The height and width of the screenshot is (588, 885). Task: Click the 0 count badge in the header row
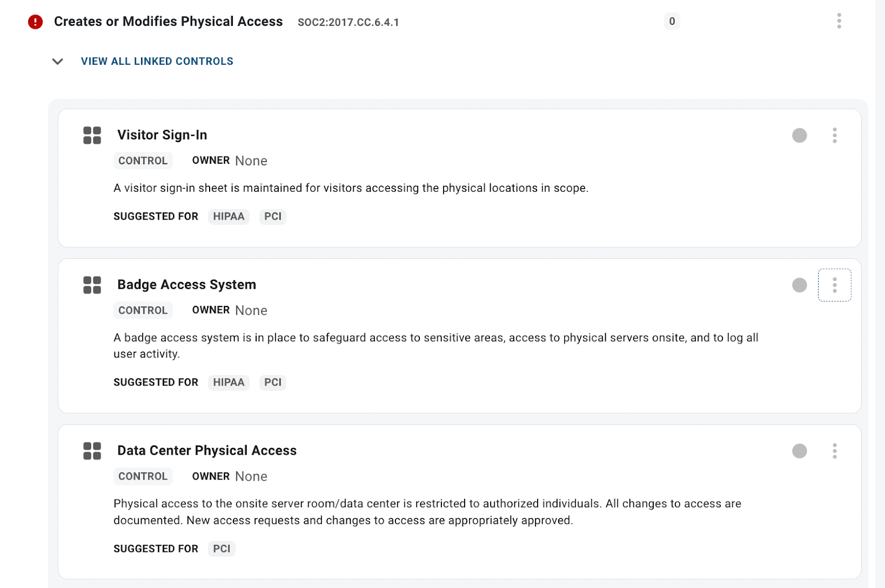pos(672,22)
